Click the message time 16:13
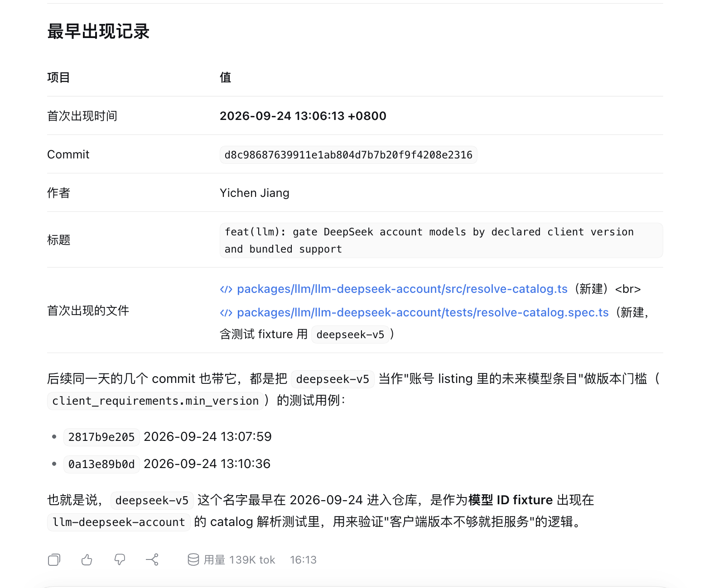728x588 pixels. click(x=303, y=560)
